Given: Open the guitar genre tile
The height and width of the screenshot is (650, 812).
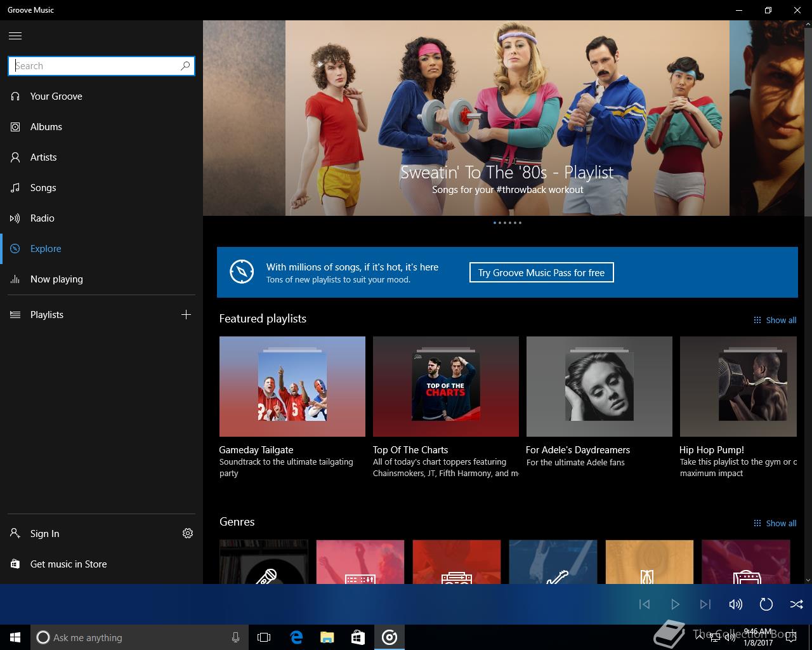Looking at the screenshot, I should point(553,562).
